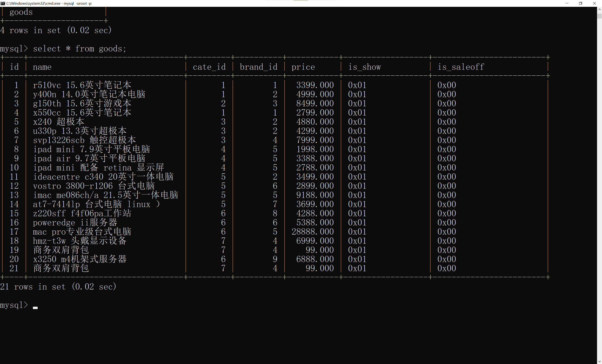Click the '21 rows in set (0.02 sec)' line
The height and width of the screenshot is (364, 602).
[x=58, y=287]
